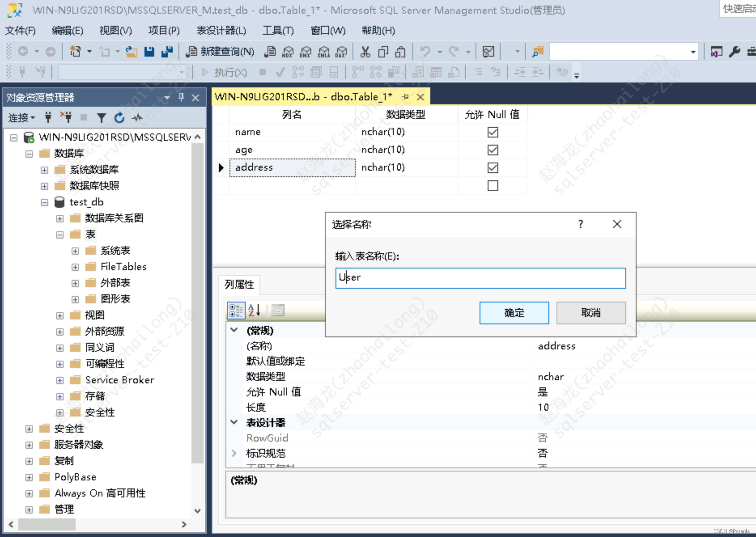
Task: Close the dbo.Table_1 tab
Action: (x=420, y=97)
